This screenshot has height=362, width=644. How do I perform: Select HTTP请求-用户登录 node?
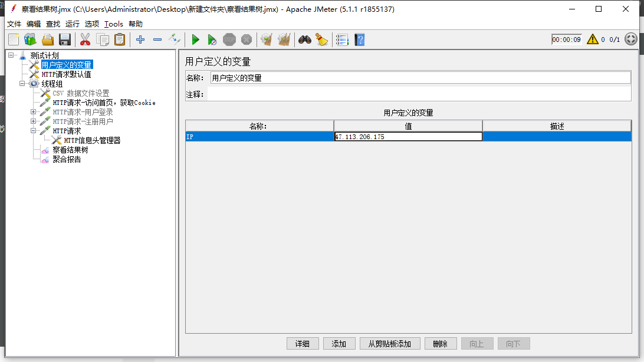pos(83,112)
